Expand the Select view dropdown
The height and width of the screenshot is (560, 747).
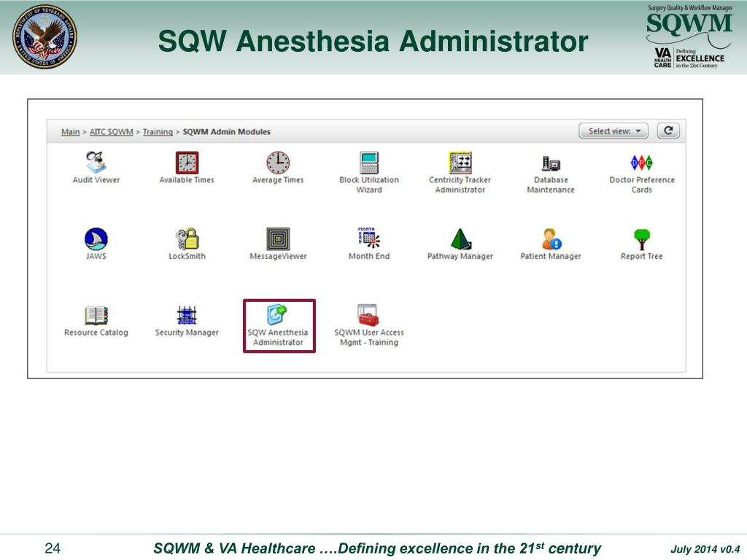coord(614,131)
